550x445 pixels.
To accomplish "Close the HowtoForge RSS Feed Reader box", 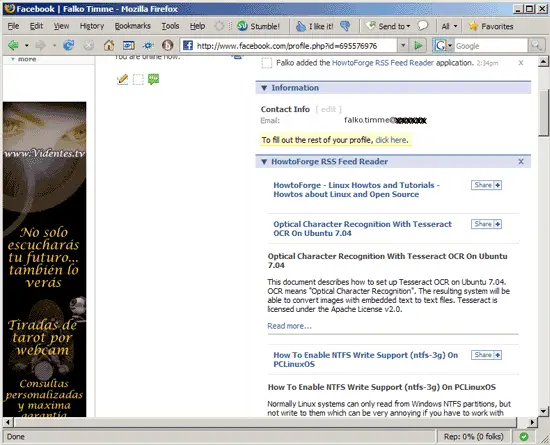I will [x=521, y=161].
